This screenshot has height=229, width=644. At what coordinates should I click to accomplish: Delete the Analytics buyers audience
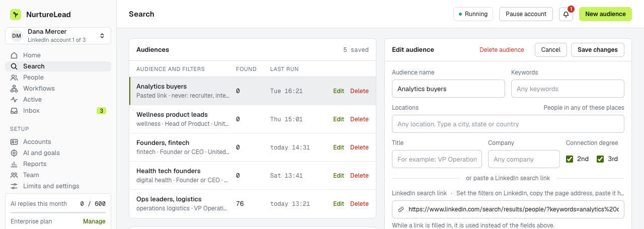[x=359, y=91]
